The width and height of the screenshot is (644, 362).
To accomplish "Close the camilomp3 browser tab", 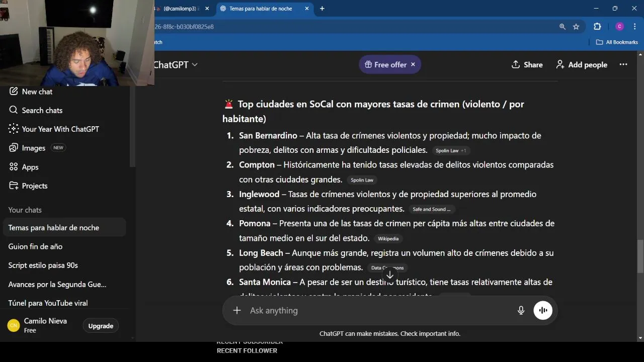I will point(207,9).
